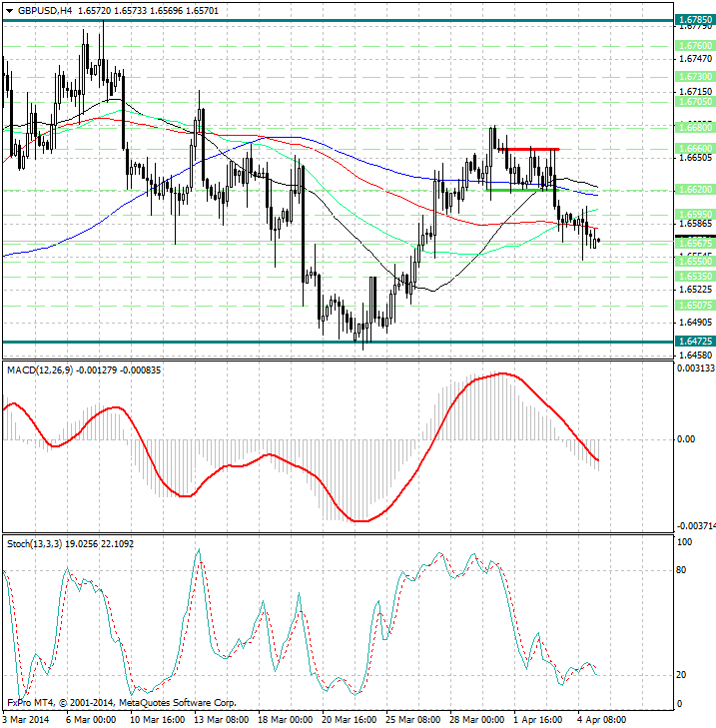Click the Stochastic 80 level scale label

pos(684,571)
